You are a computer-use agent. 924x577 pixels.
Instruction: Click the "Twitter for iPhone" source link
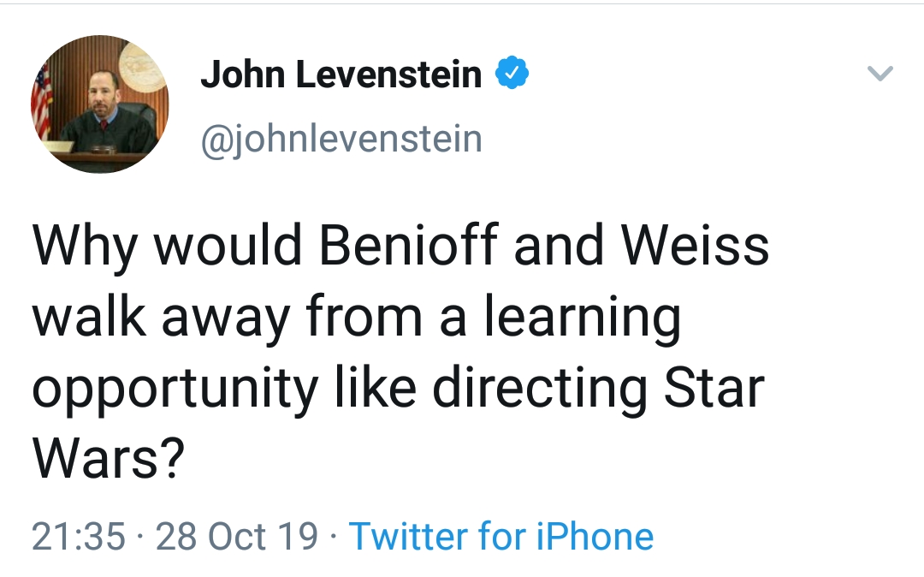click(x=501, y=537)
